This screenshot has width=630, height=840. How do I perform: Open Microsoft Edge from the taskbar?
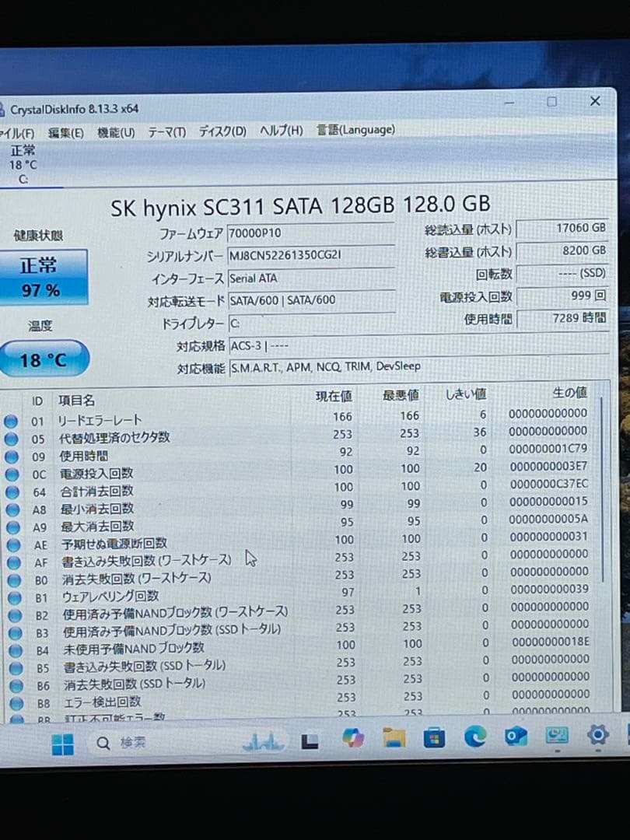pos(474,738)
